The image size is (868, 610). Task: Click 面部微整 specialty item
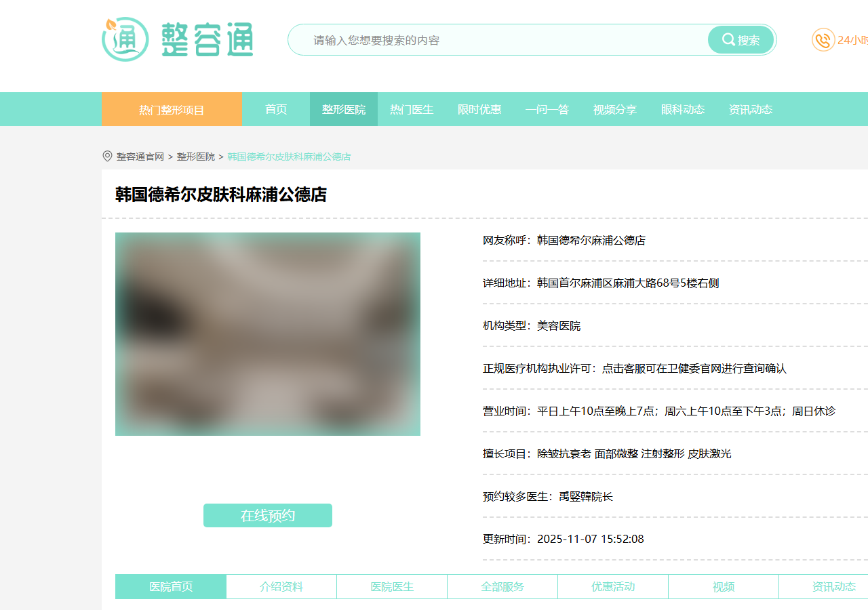tap(616, 454)
